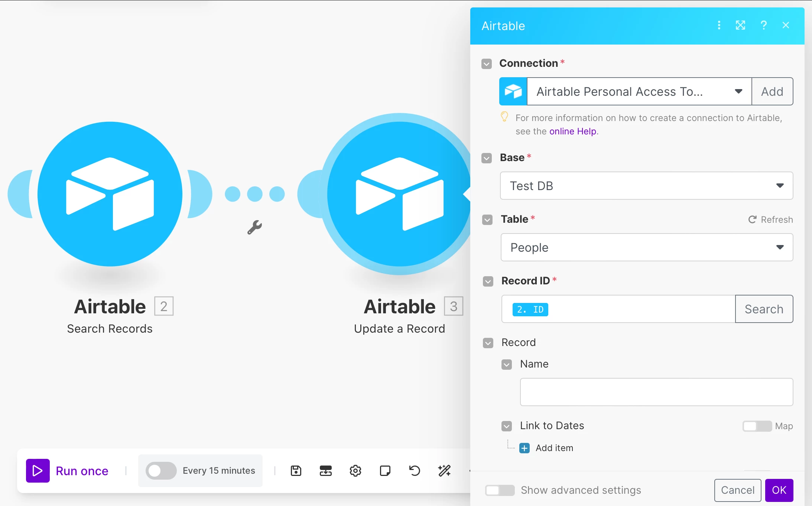Screen dimensions: 812x506
Task: Close the Airtable configuration panel
Action: tap(786, 25)
